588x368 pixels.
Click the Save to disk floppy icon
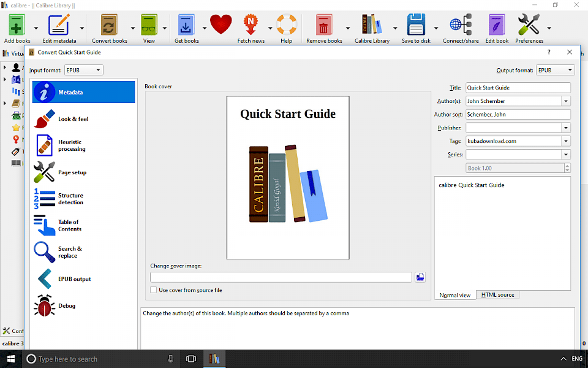tap(416, 25)
